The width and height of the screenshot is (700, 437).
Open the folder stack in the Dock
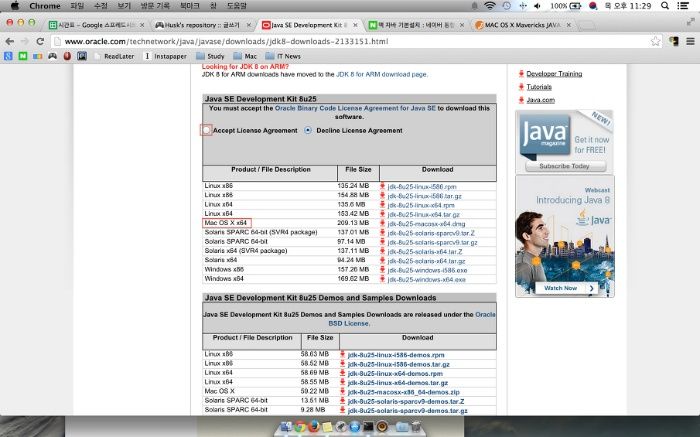(x=402, y=427)
